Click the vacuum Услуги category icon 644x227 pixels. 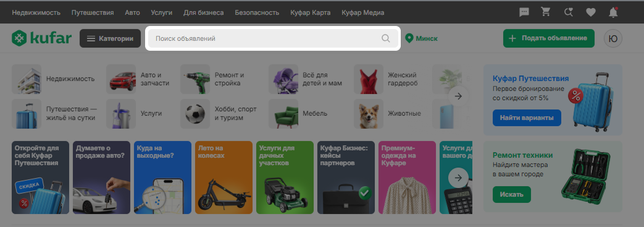pos(121,114)
